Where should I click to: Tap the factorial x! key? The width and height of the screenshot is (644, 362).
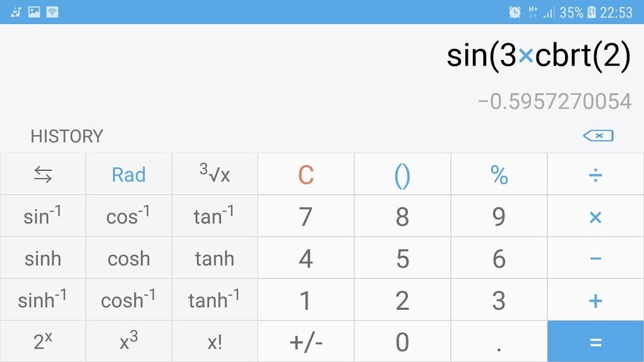[215, 342]
